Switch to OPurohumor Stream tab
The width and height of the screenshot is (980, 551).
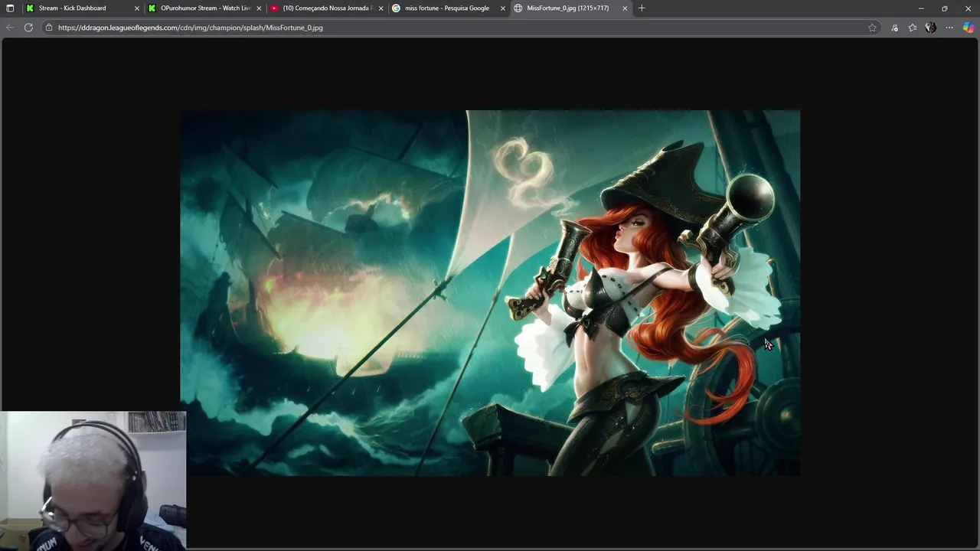click(x=205, y=8)
